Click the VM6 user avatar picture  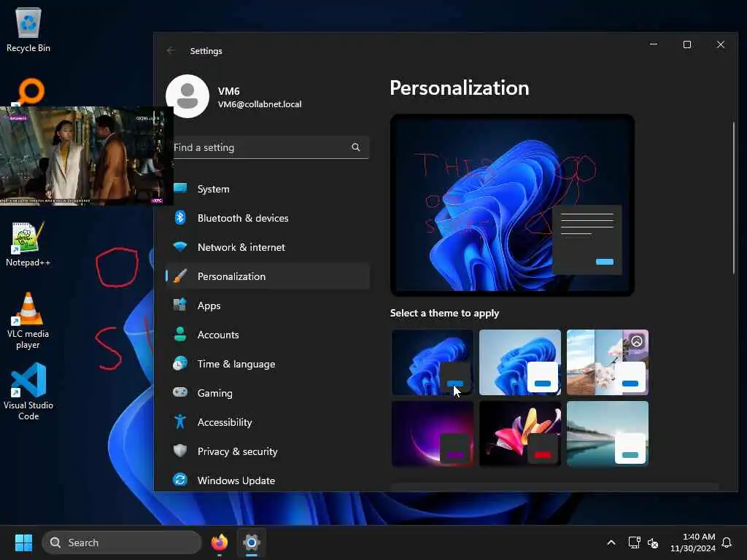pos(187,96)
